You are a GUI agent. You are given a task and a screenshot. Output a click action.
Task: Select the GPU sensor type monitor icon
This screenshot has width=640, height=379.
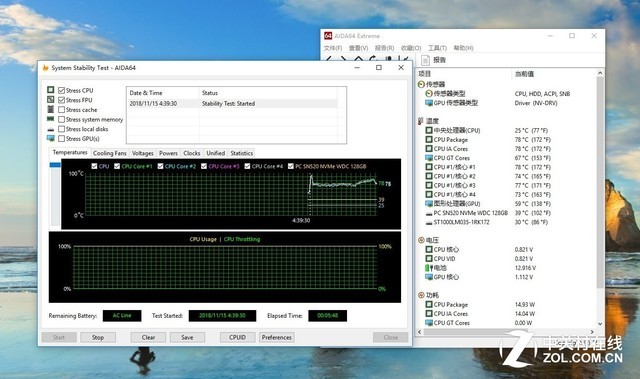pos(429,103)
